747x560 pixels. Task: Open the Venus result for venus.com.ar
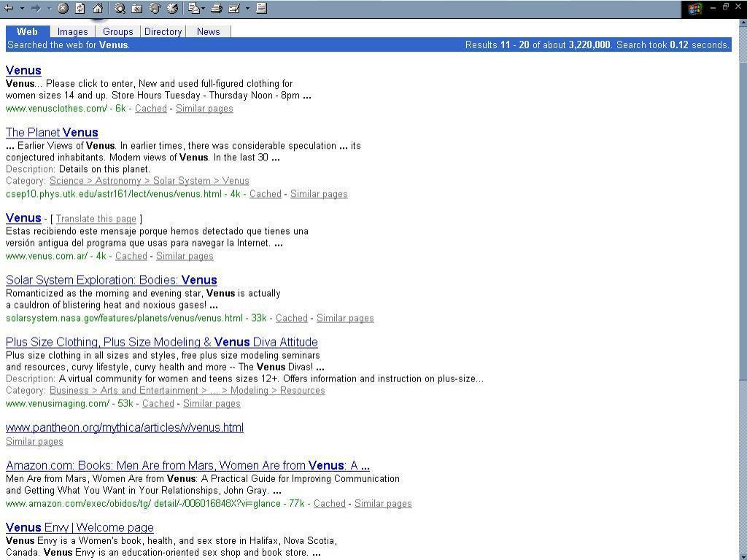pos(23,218)
